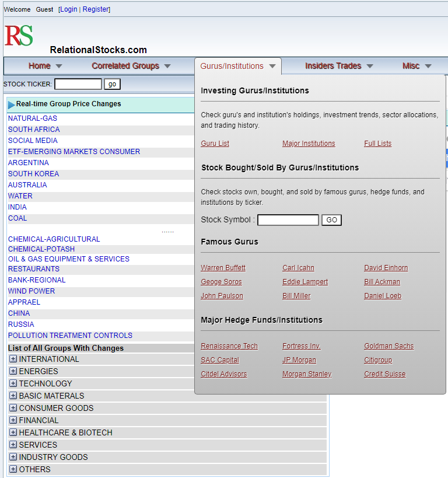Image resolution: width=448 pixels, height=478 pixels.
Task: Open Warren Buffett guru page
Action: 223,268
